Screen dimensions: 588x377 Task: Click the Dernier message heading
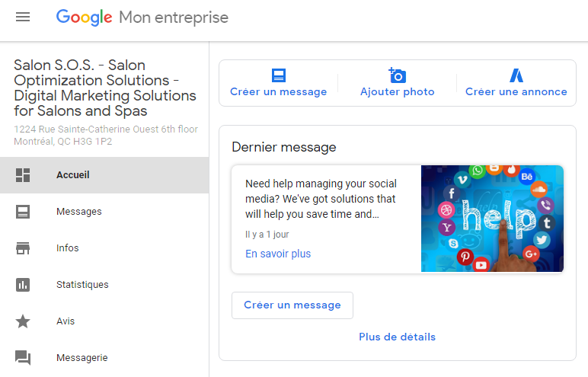pos(284,147)
